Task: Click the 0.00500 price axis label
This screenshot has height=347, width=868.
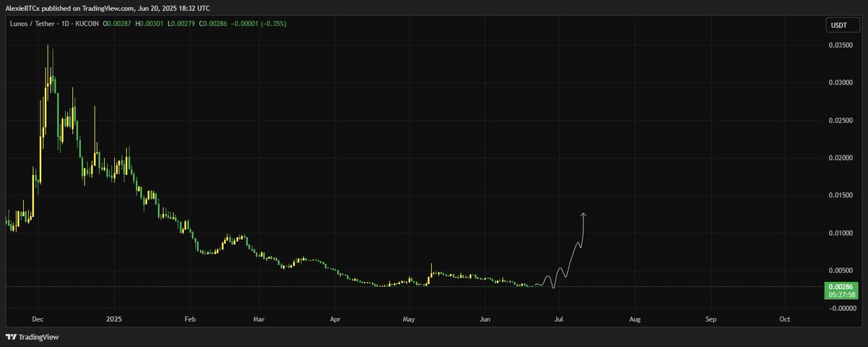Action: coord(840,270)
